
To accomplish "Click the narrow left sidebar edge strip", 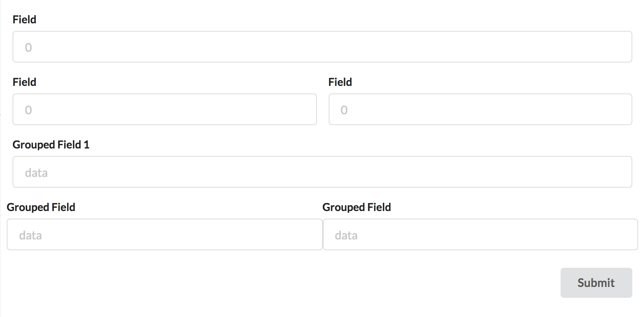I will pos(2,158).
